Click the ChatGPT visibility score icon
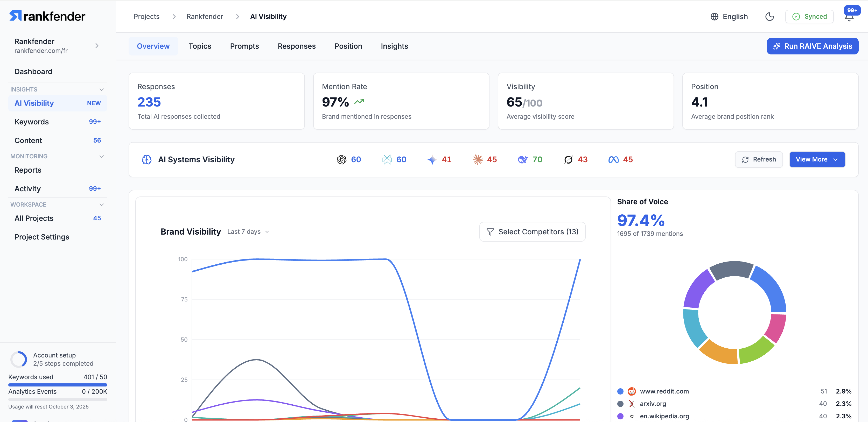Viewport: 868px width, 422px height. click(x=341, y=160)
